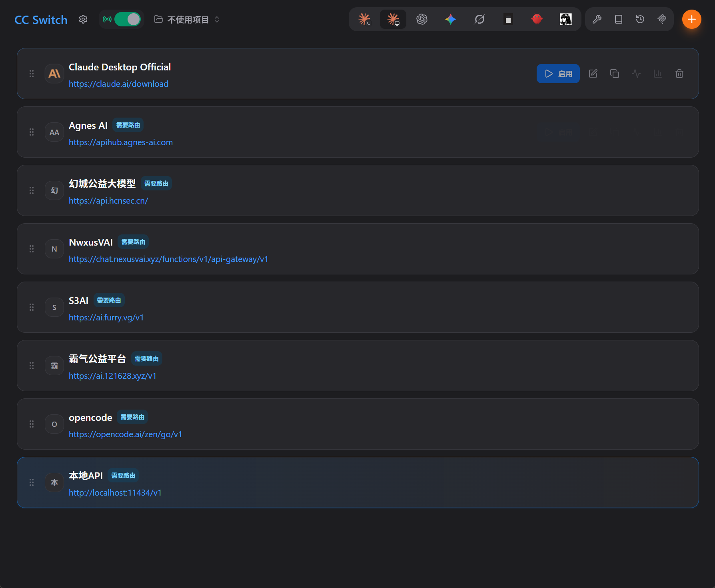Open the https://claude.ai/download link
715x588 pixels.
[x=118, y=84]
